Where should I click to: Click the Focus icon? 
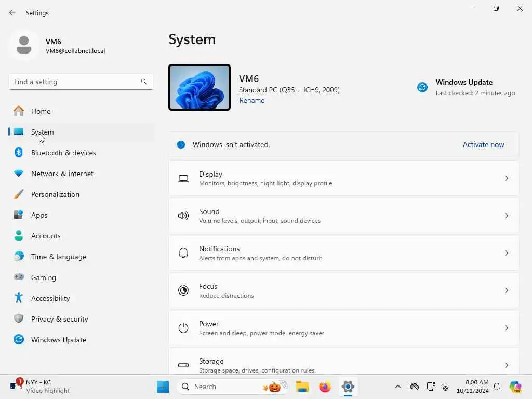pyautogui.click(x=183, y=290)
